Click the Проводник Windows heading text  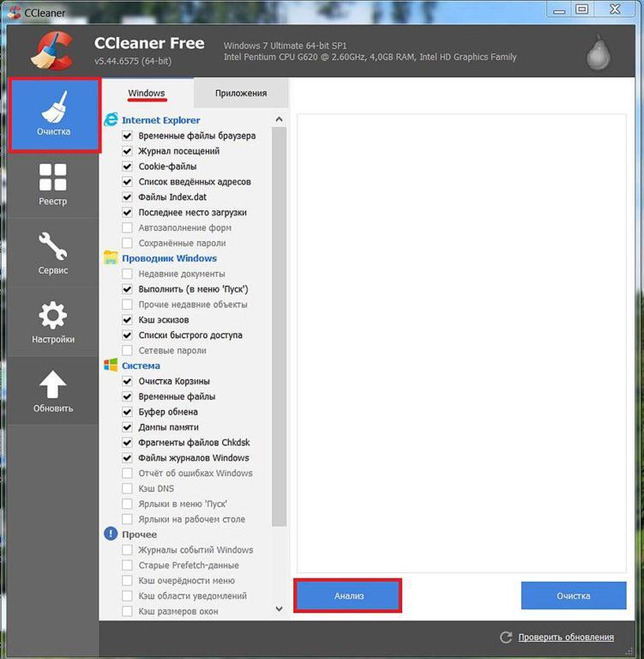coord(169,258)
